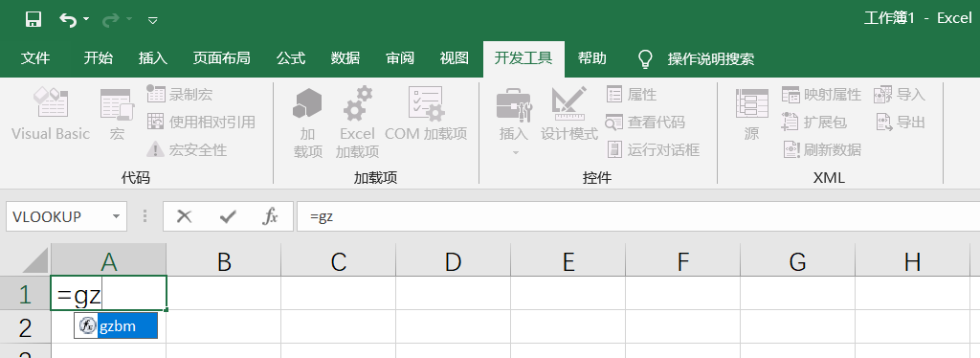980x358 pixels.
Task: Switch to the 公式 ribbon tab
Action: point(291,58)
